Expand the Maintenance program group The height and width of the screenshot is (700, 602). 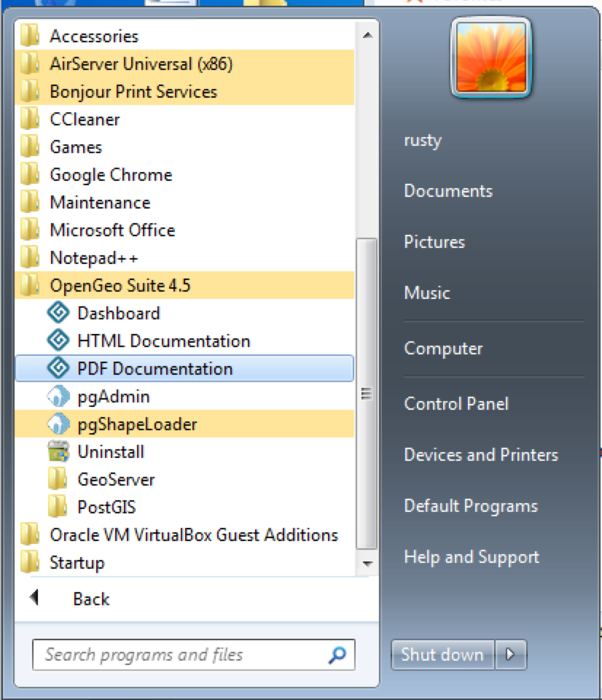[184, 202]
